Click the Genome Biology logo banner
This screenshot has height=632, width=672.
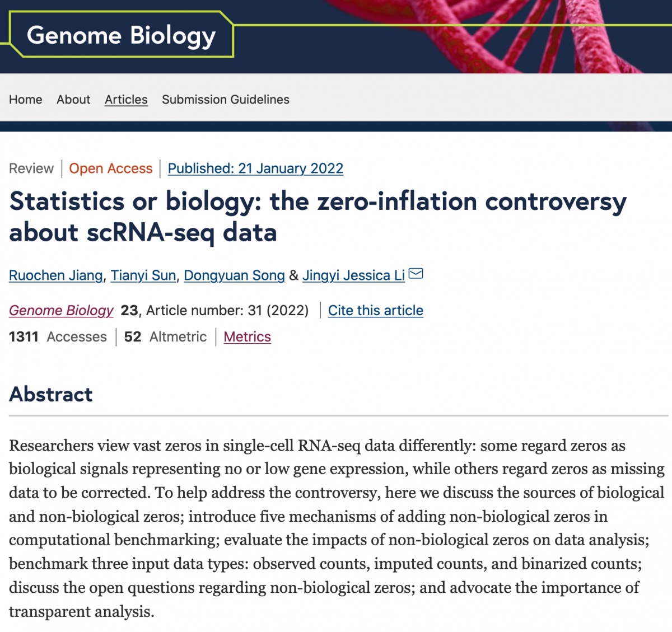tap(122, 35)
